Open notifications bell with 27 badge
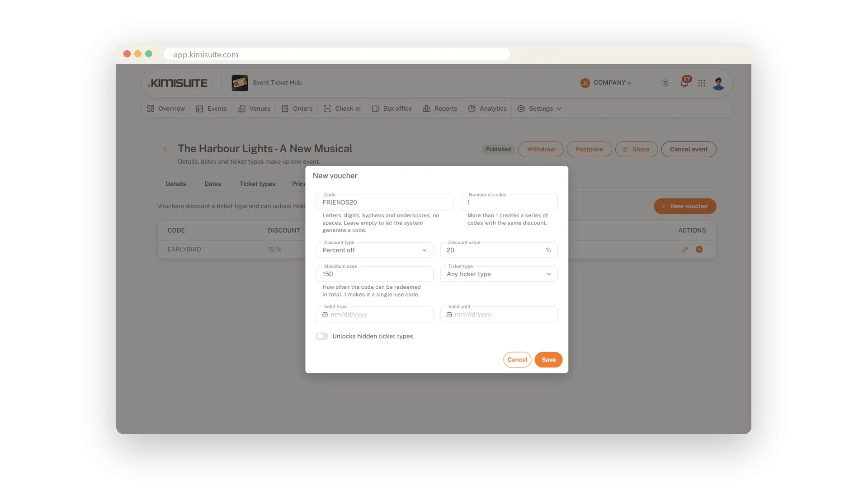 coord(684,83)
